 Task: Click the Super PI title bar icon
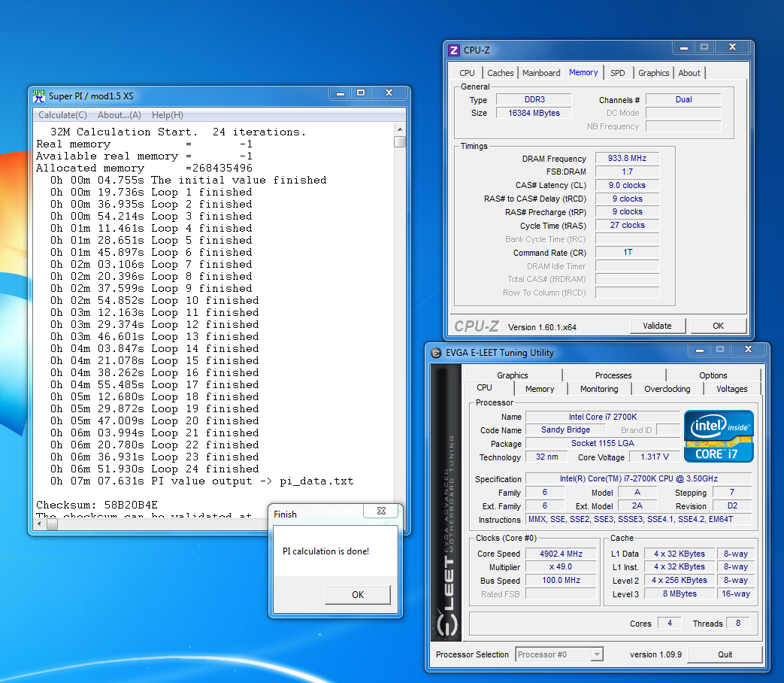click(x=38, y=96)
